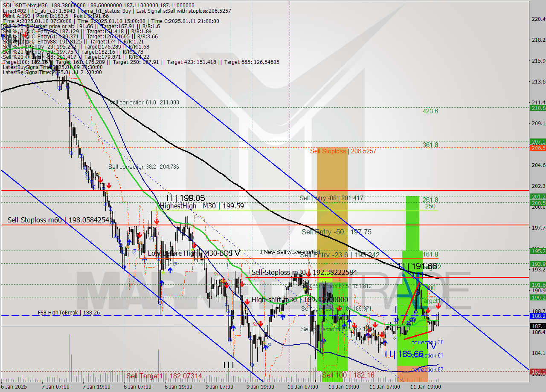
Task: Click the '250' level label
Action: [430, 206]
